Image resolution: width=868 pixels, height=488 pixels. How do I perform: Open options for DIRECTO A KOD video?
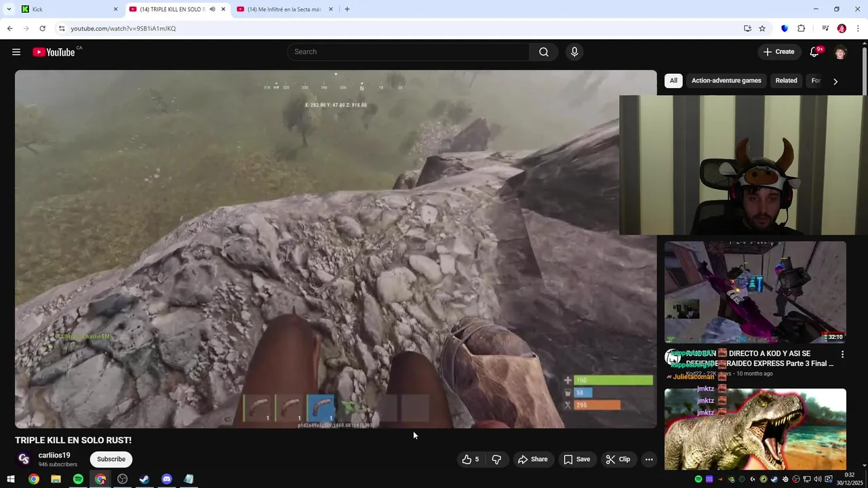click(x=842, y=354)
